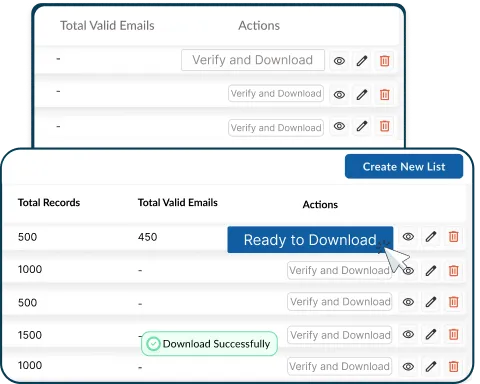This screenshot has height=384, width=480.
Task: Click the Ready to Download button
Action: click(x=310, y=240)
